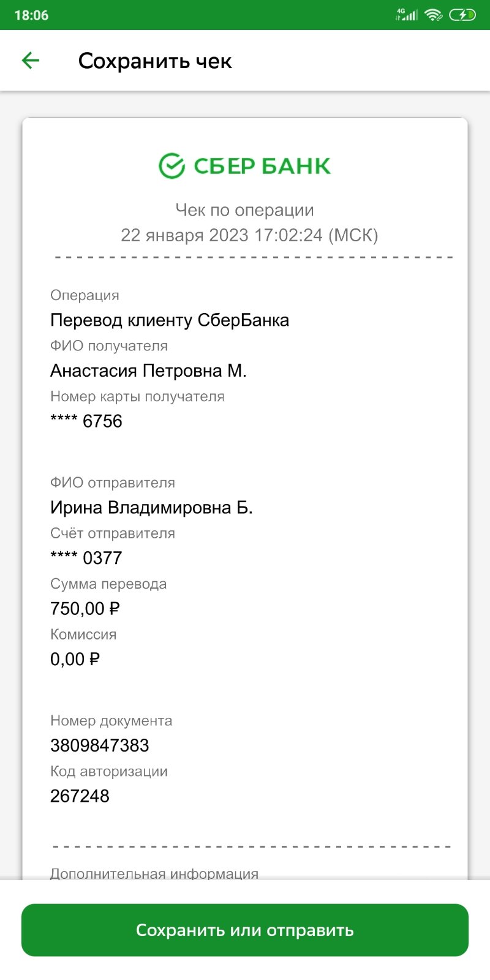
Task: Tap the battery charging status icon
Action: coord(462,15)
